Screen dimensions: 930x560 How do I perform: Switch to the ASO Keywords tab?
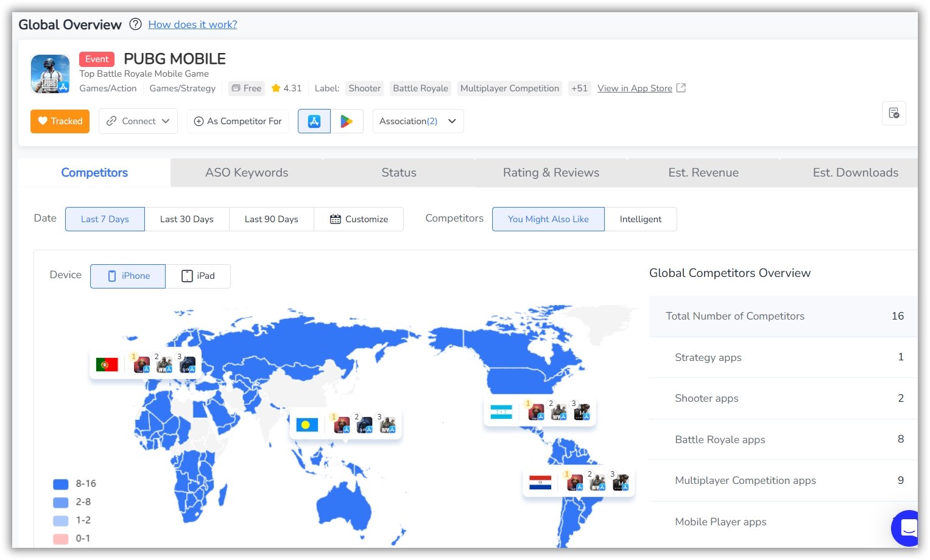[x=247, y=172]
